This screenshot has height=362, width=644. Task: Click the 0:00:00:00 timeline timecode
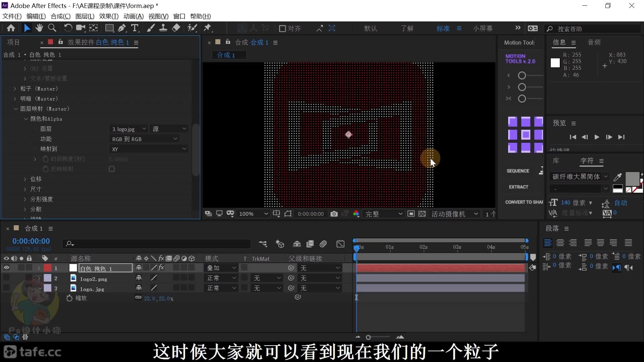coord(31,241)
